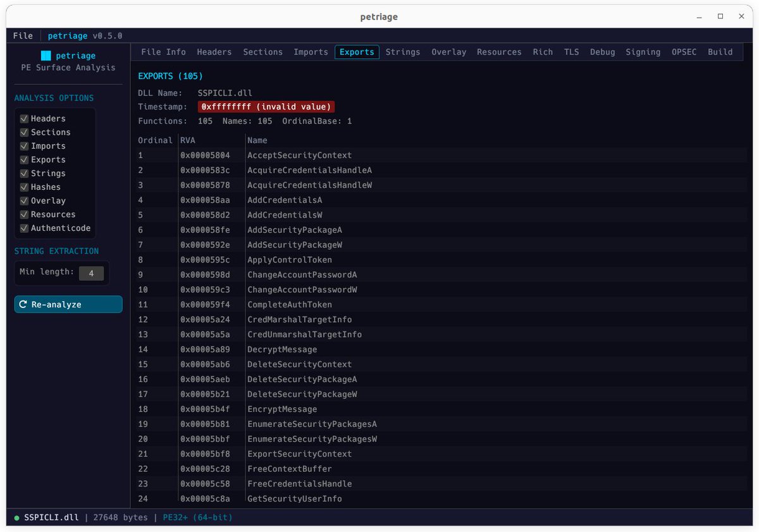
Task: Select the EncryptMessage export row
Action: click(x=441, y=409)
